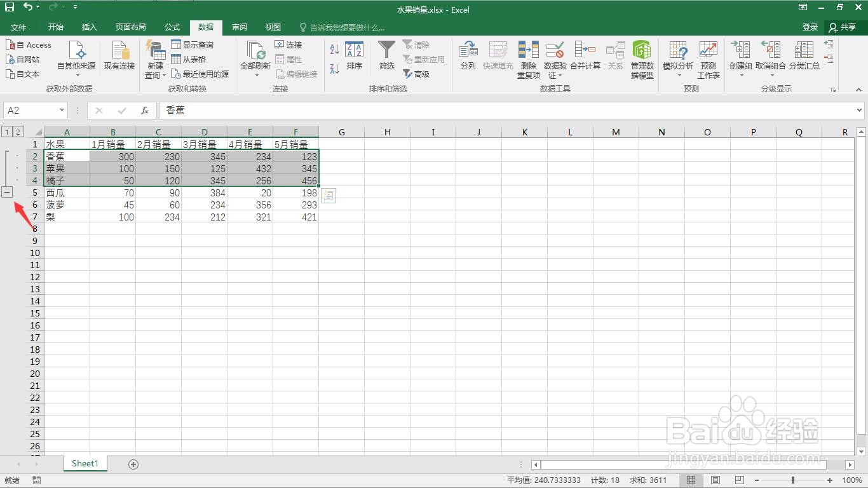Click Connections (连接) button
Image resolution: width=868 pixels, height=488 pixels.
tap(288, 45)
